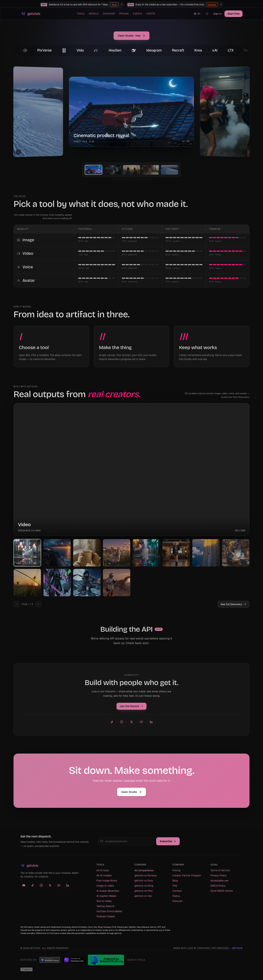Click Sign In link
Screen dimensions: 263x980
coord(217,14)
